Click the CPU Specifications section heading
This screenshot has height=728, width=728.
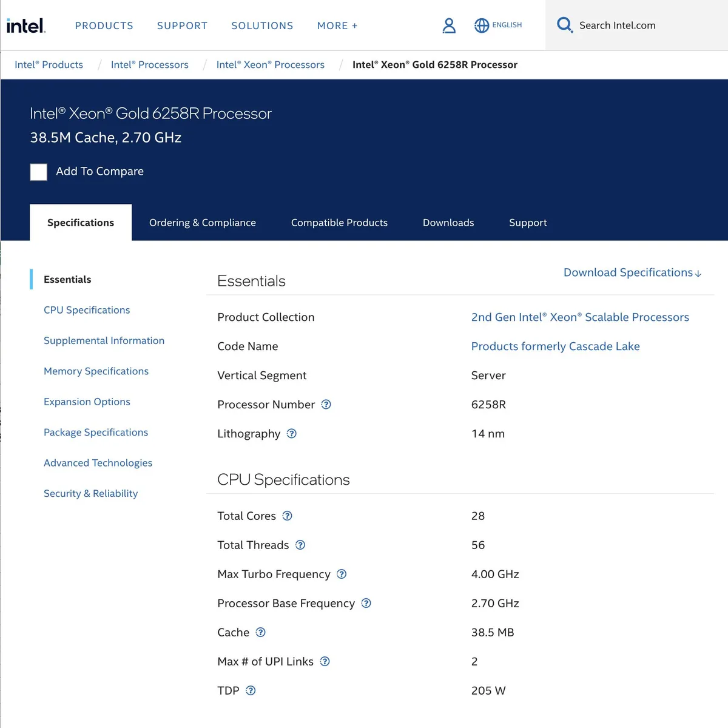coord(283,480)
